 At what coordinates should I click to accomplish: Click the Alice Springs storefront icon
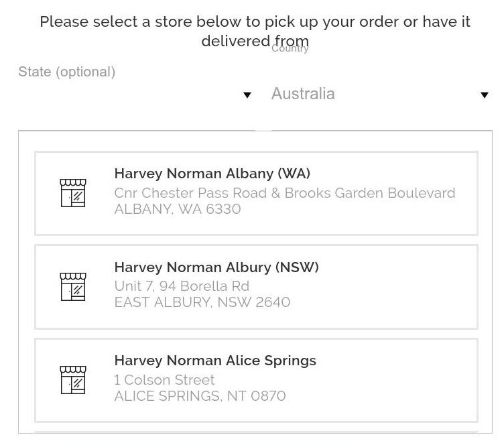coord(73,380)
